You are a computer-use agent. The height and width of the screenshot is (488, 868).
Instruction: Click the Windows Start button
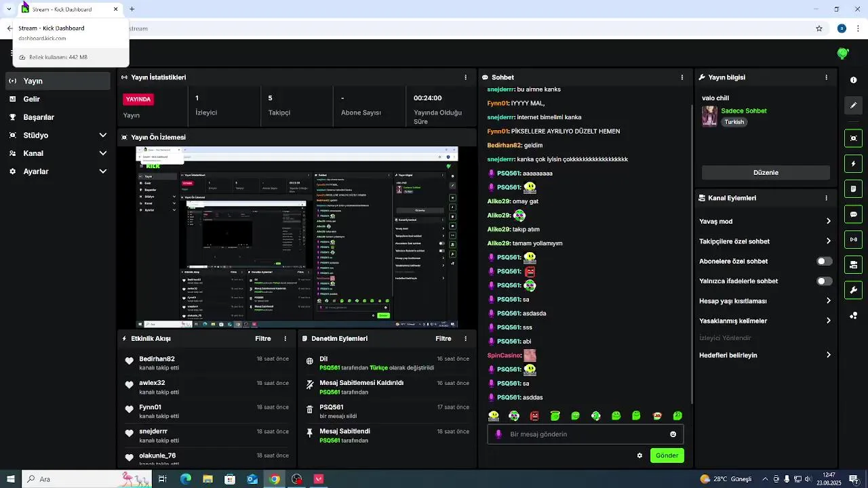[10, 479]
